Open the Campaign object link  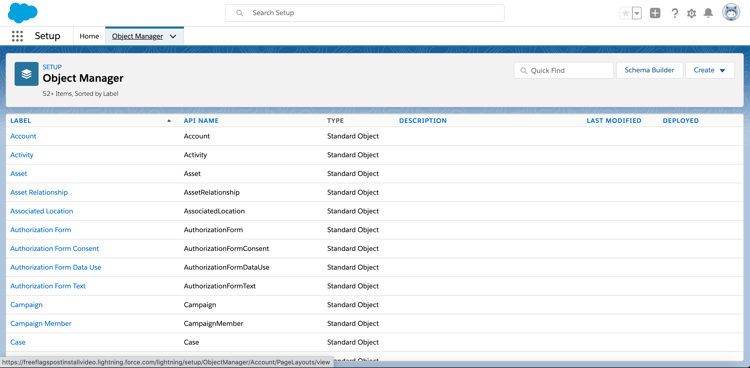pos(26,304)
